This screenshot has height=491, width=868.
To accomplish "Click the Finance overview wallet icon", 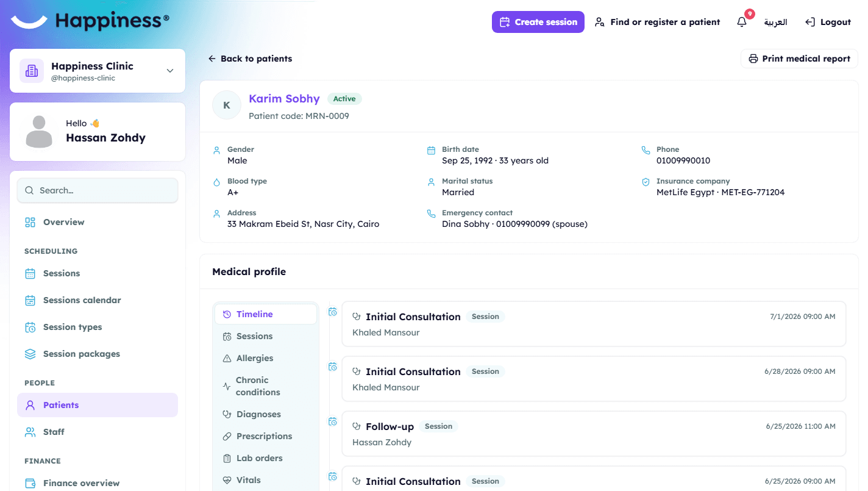I will point(30,483).
